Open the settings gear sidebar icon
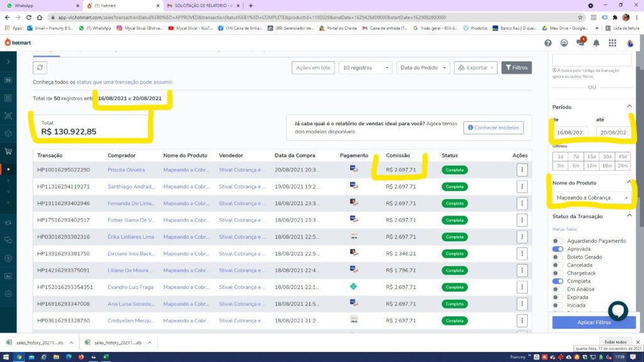644x362 pixels. (x=8, y=294)
